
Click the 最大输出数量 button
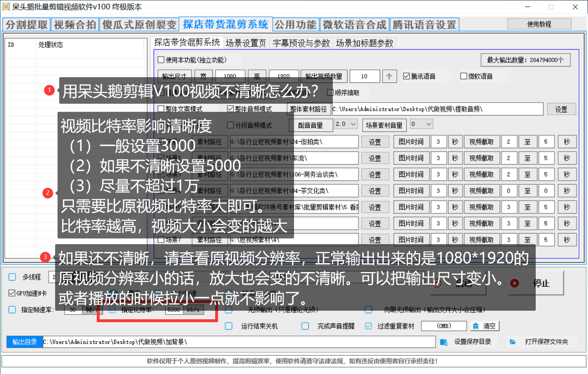point(526,60)
